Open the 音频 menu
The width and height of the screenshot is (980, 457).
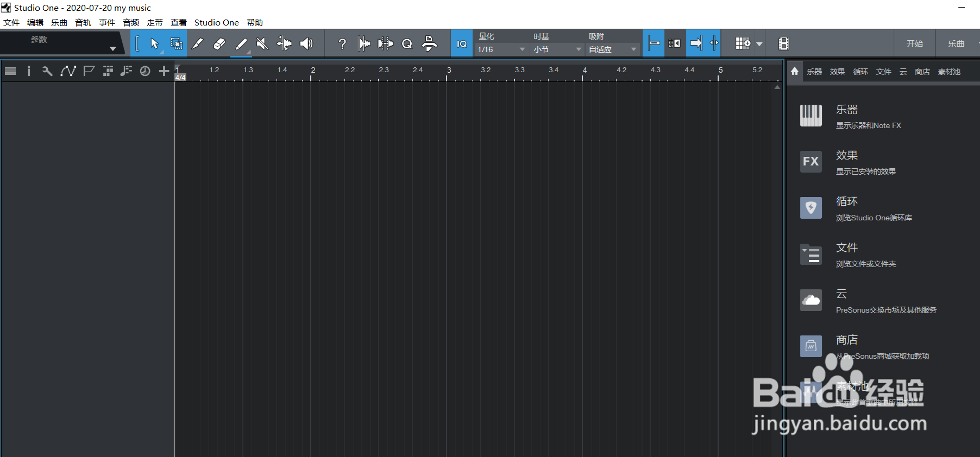[x=131, y=22]
